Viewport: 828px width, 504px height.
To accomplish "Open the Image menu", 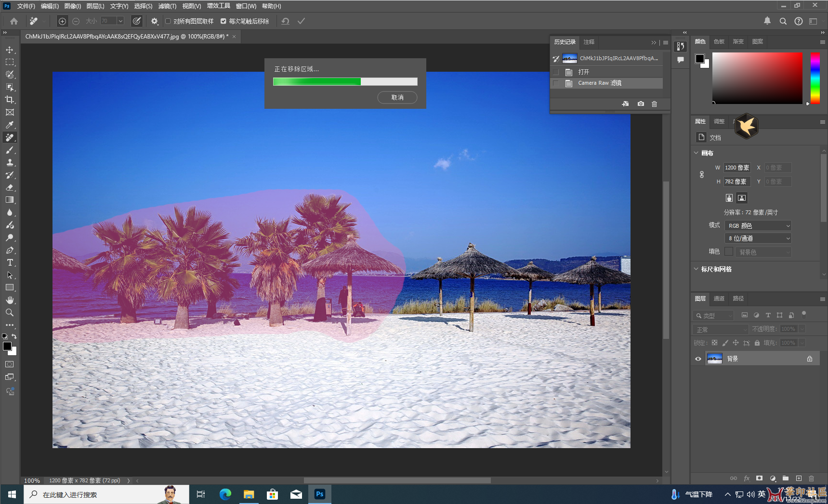I will click(x=73, y=6).
